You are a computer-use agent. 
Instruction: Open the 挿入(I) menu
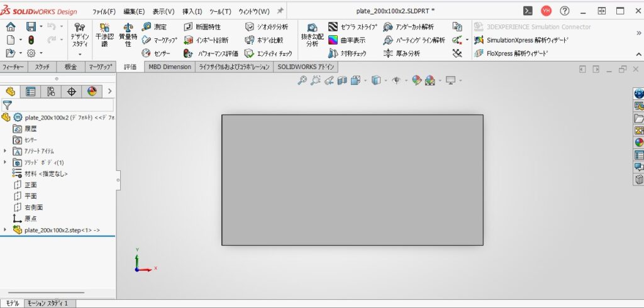(x=192, y=11)
